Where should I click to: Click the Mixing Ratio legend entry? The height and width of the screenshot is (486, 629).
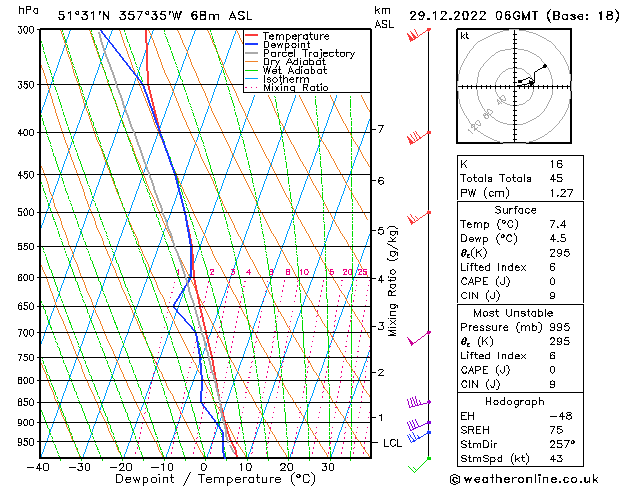(x=295, y=88)
